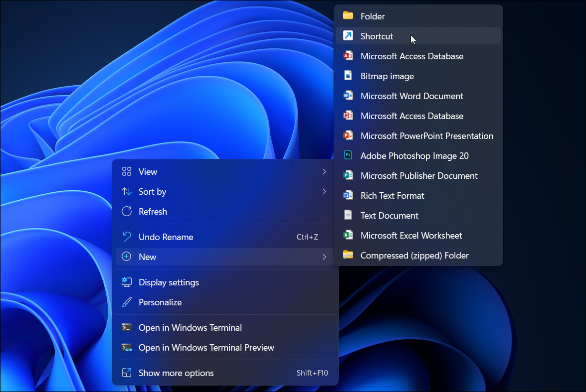Click the Text Document icon

pos(348,215)
